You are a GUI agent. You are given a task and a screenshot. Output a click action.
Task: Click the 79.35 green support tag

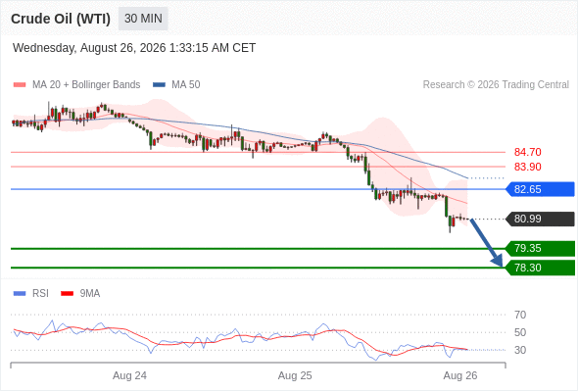click(540, 249)
